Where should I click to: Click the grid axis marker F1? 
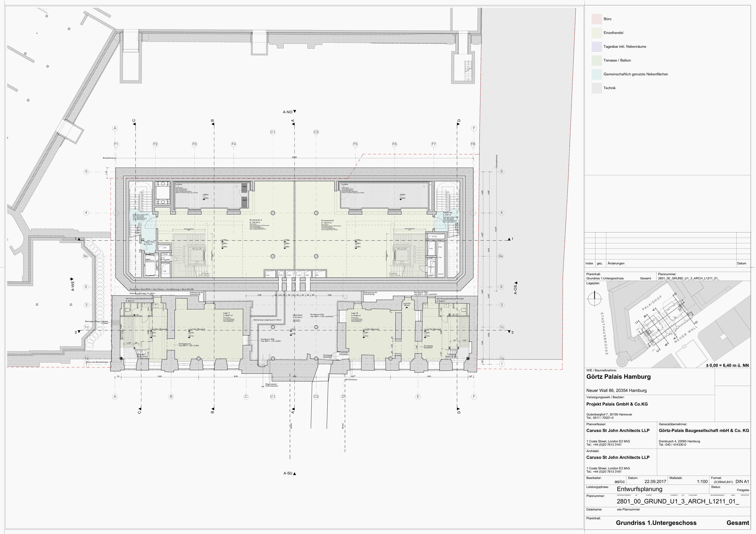116,144
